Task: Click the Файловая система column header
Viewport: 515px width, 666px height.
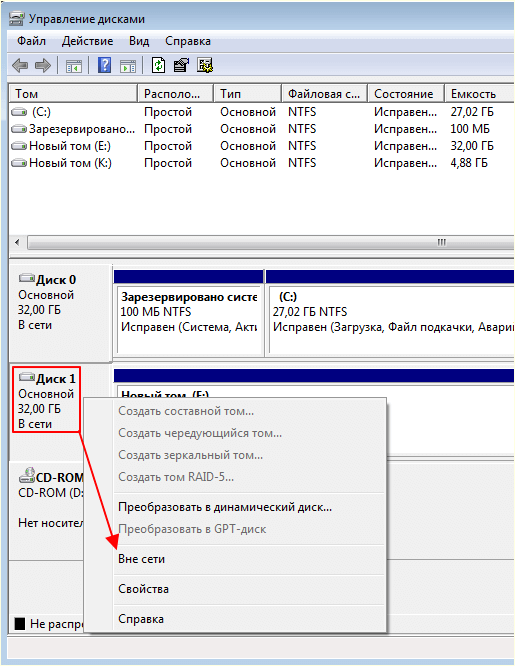Action: 324,93
